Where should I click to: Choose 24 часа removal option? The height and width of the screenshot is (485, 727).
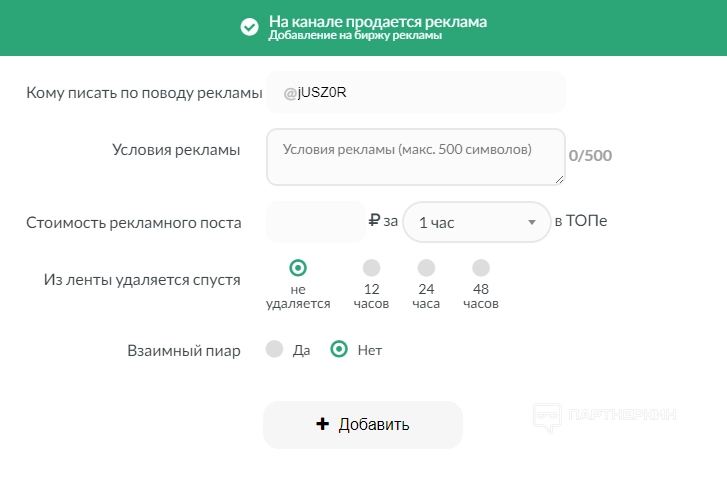pos(426,268)
